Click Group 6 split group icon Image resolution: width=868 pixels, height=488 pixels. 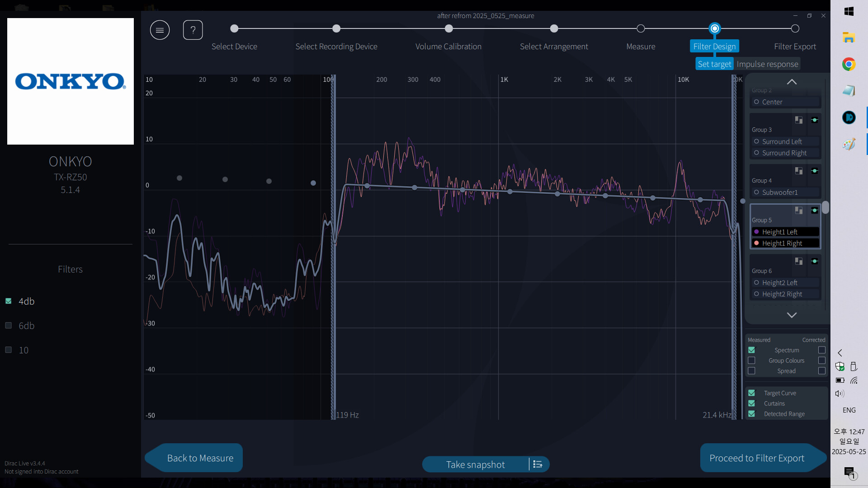[799, 261]
